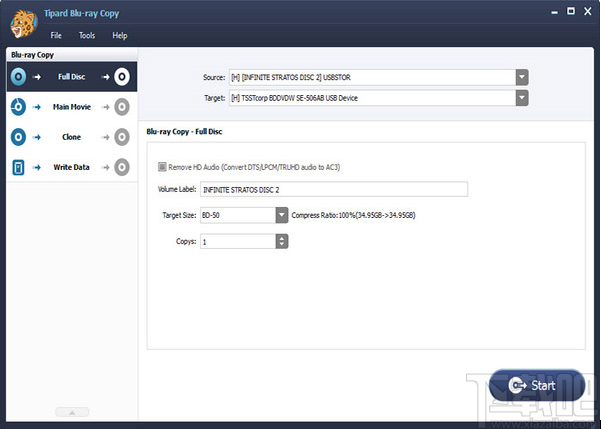Screen dimensions: 601x429
Task: Increase the Copys count with up arrow
Action: pyautogui.click(x=282, y=238)
